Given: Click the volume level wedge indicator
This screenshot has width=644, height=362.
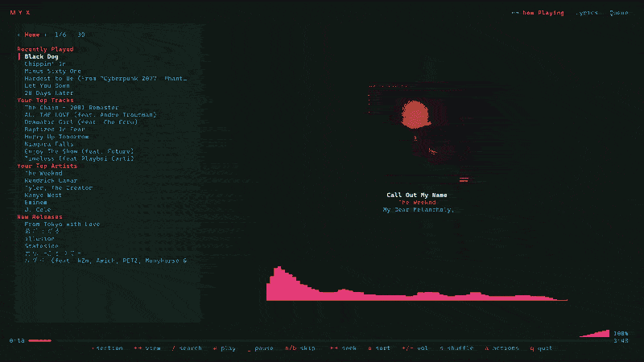Looking at the screenshot, I should point(595,333).
